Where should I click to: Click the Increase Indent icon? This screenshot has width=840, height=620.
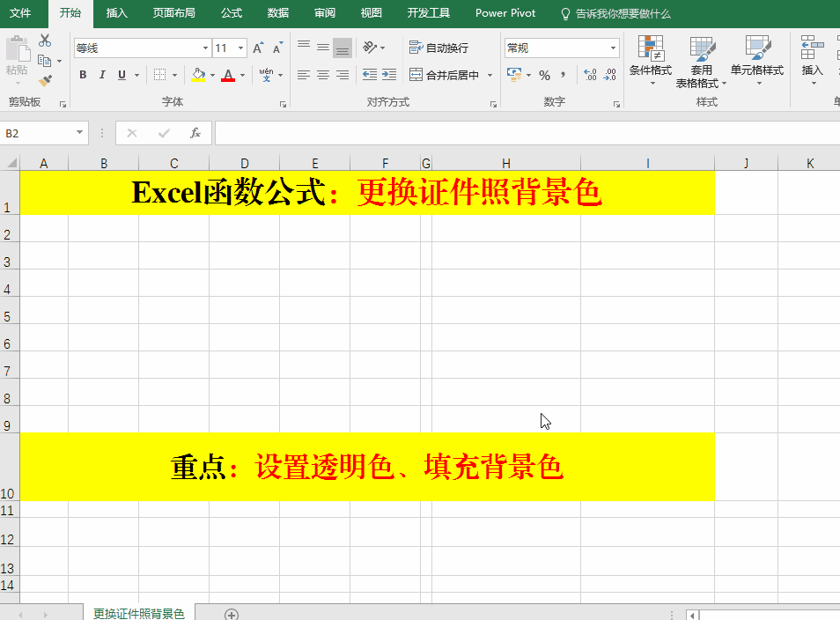(388, 75)
